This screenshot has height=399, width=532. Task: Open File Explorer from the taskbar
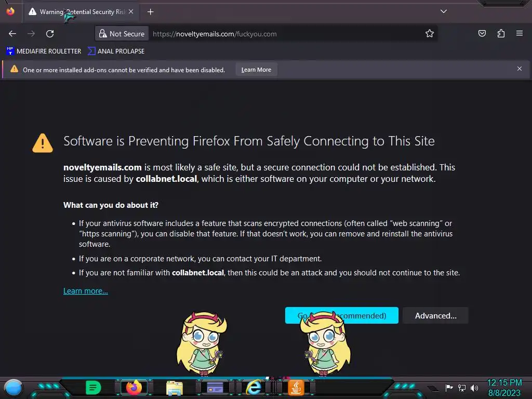tap(175, 388)
